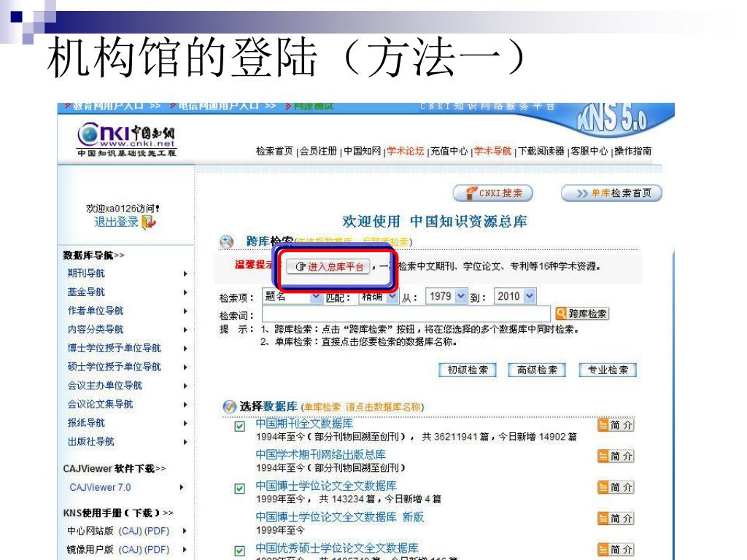Expand 会议论文集导航 arrow

[185, 404]
